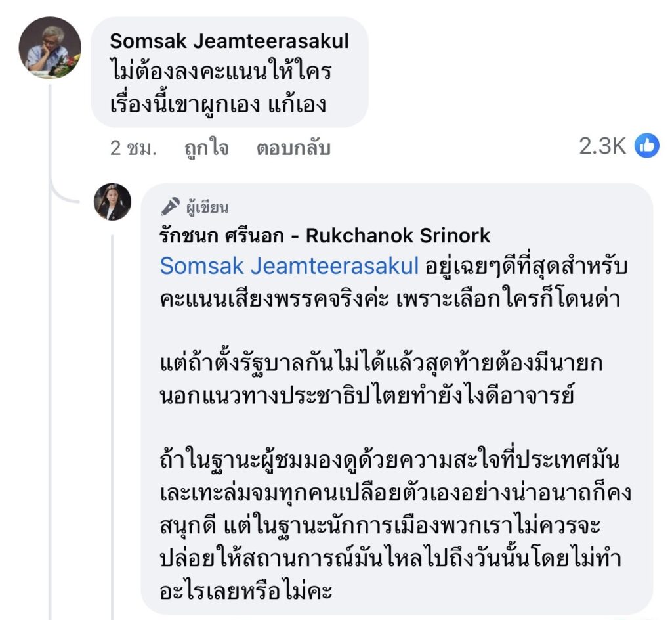Open the "รักชนก ศรีนอก - Rukchanok Srinork" profile name
Screen dimensions: 672x620
tap(325, 236)
